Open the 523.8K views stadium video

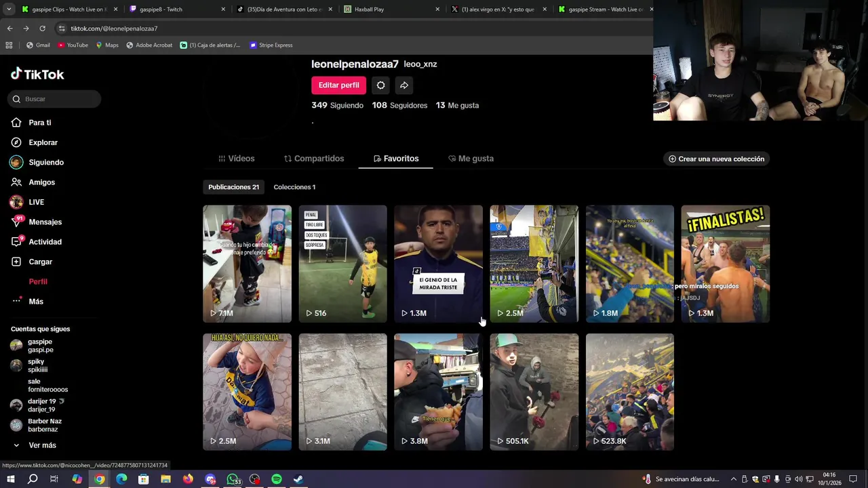pyautogui.click(x=629, y=392)
